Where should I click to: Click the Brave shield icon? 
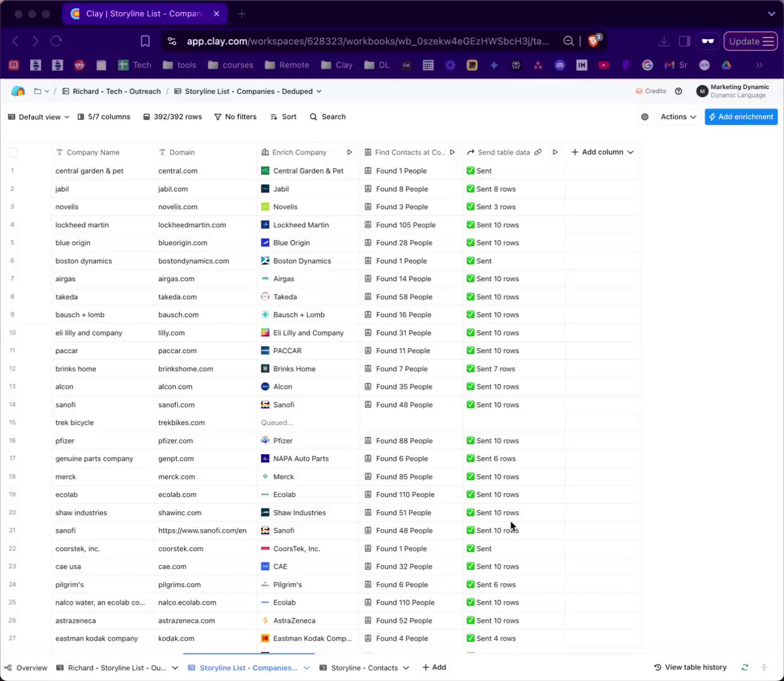click(594, 41)
